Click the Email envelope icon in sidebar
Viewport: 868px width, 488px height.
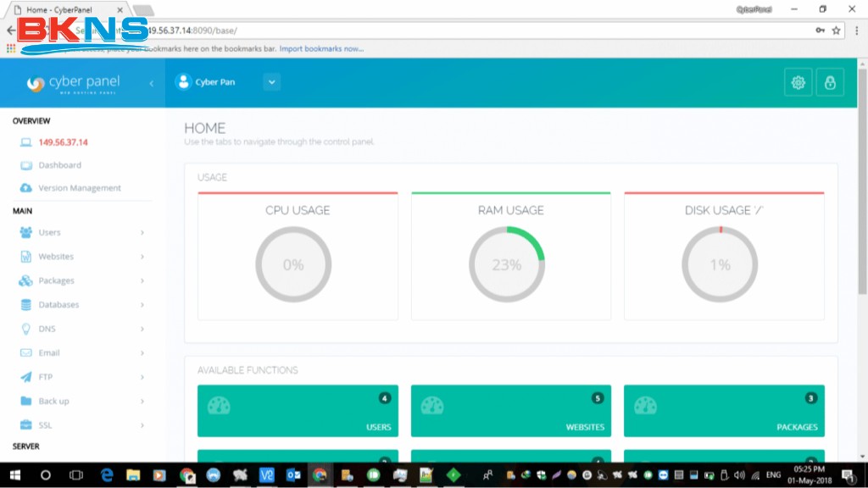click(25, 353)
